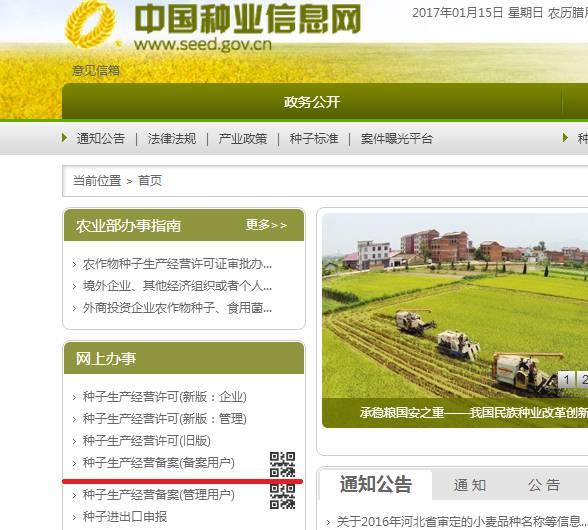
Task: Open 意见信箱 link in header
Action: [96, 70]
